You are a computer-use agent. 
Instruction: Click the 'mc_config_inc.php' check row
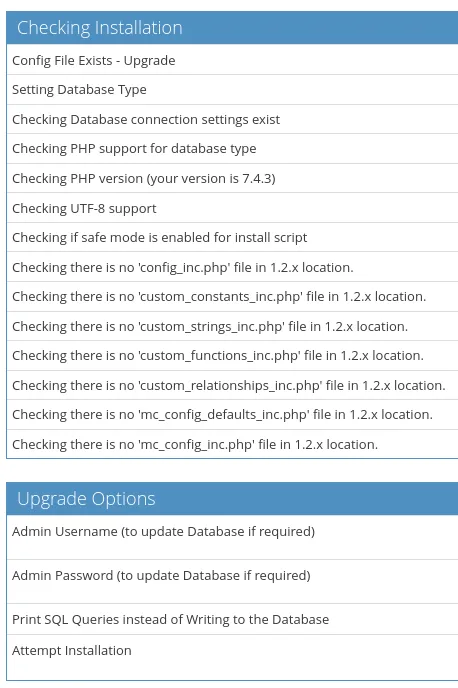232,444
